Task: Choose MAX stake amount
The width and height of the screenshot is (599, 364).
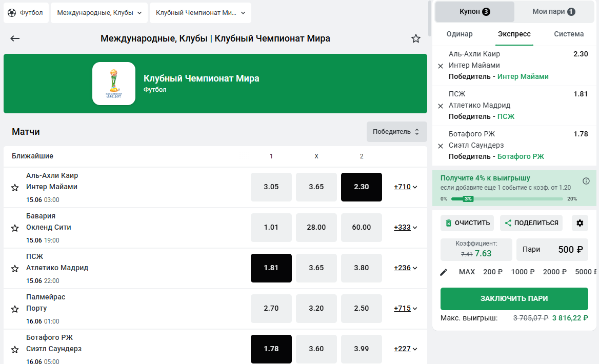Action: (x=467, y=272)
